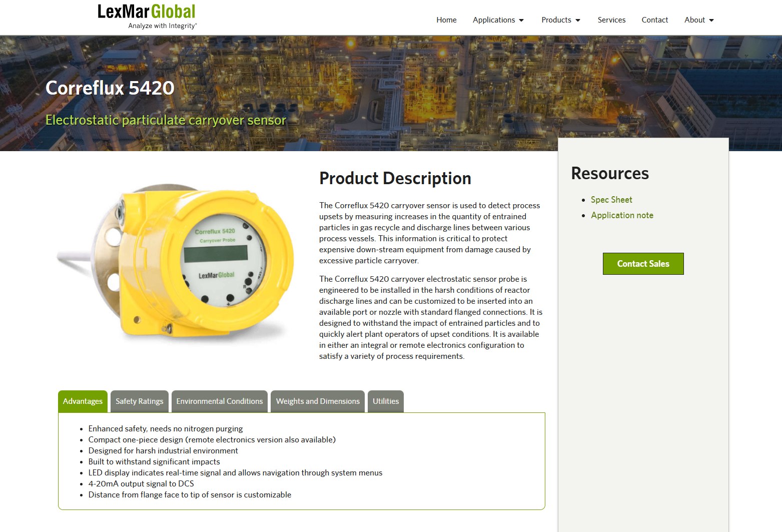Switch to the Safety Ratings tab

140,401
